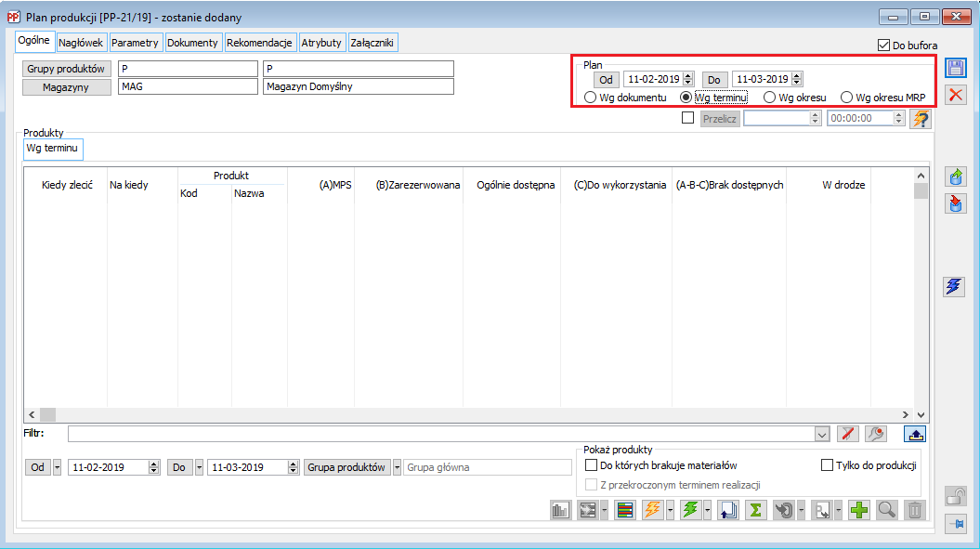Expand dropdown arrow beside curved return arrow icon
Viewport: 980px width, 549px height.
(802, 510)
